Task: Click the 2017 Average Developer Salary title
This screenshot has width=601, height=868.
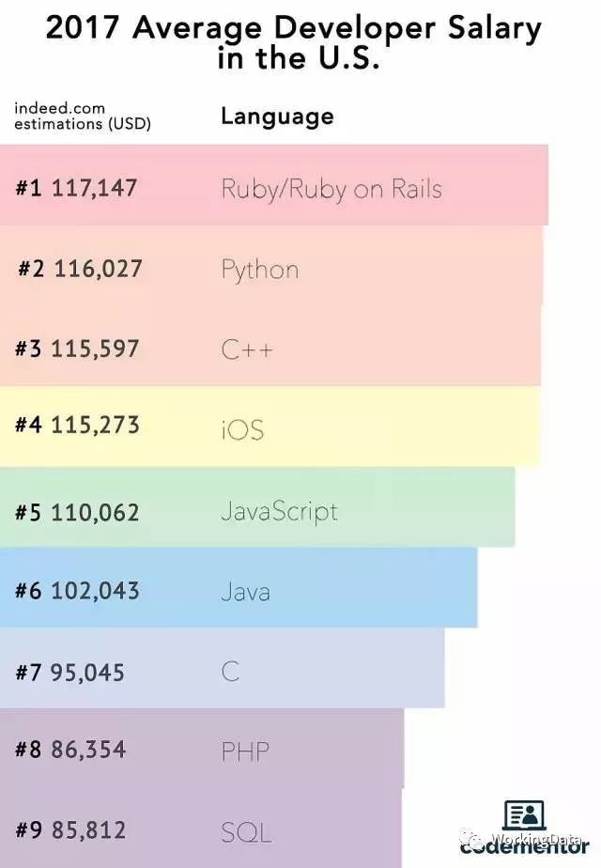Action: [x=295, y=42]
